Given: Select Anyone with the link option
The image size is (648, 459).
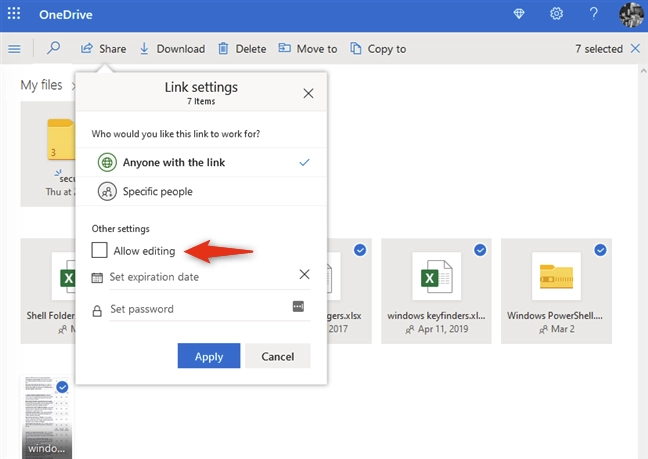Looking at the screenshot, I should 201,162.
